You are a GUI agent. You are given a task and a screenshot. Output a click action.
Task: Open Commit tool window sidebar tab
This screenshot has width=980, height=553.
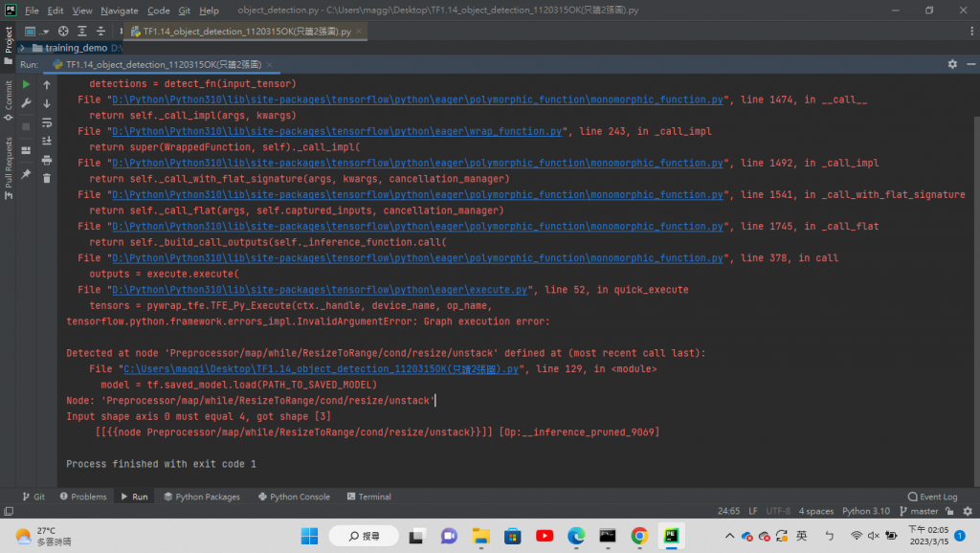[x=8, y=100]
